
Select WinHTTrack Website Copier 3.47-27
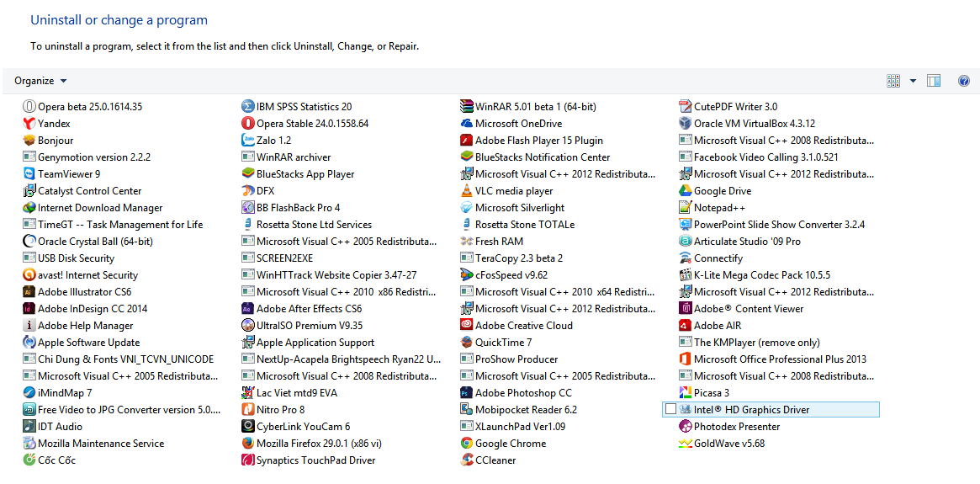pyautogui.click(x=330, y=275)
